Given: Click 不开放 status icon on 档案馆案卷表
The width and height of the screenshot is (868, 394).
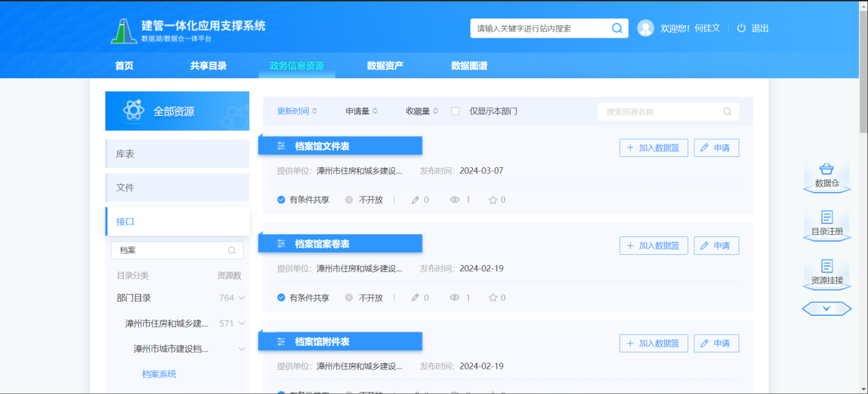Looking at the screenshot, I should 349,298.
